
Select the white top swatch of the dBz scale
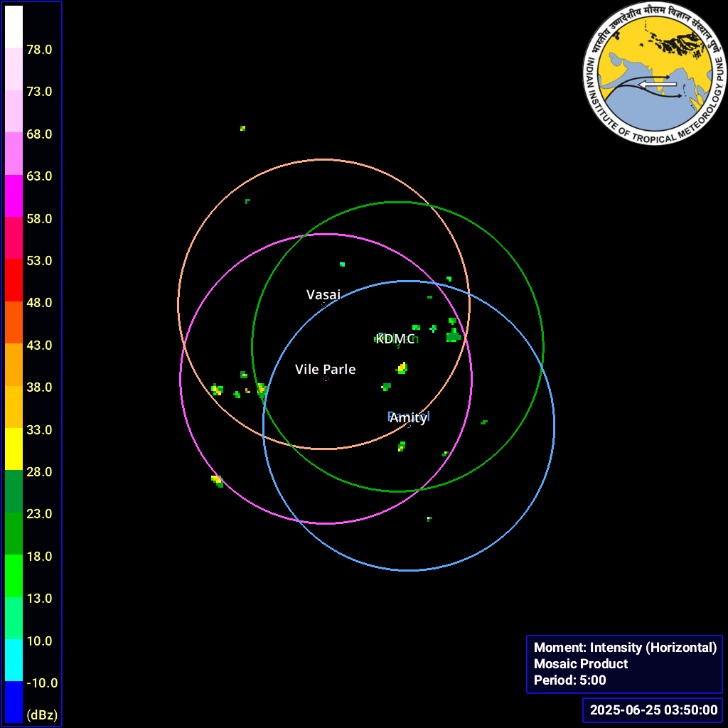point(14,26)
